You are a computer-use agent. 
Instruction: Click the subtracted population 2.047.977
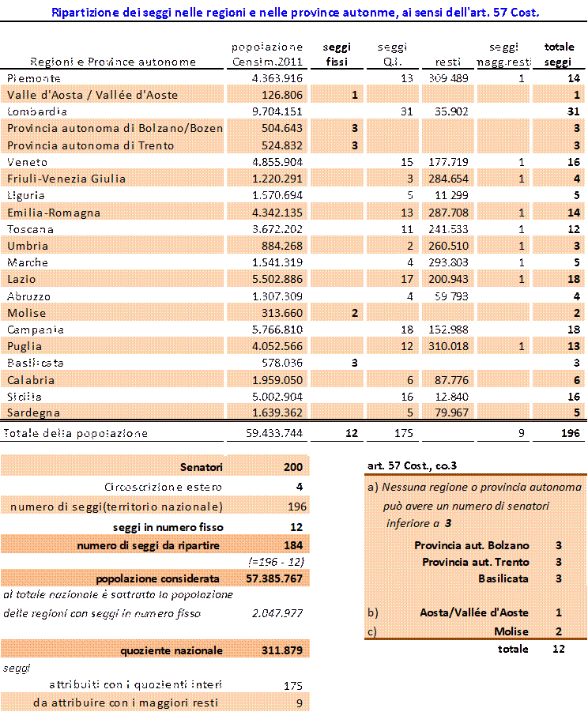(277, 613)
